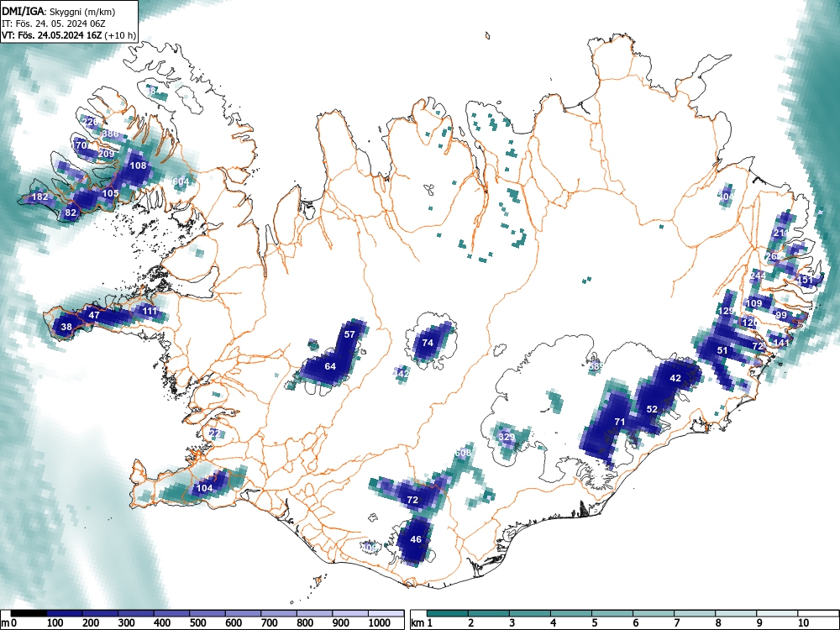Click the 'm 0' label at legend start
This screenshot has width=840, height=630.
coord(9,623)
